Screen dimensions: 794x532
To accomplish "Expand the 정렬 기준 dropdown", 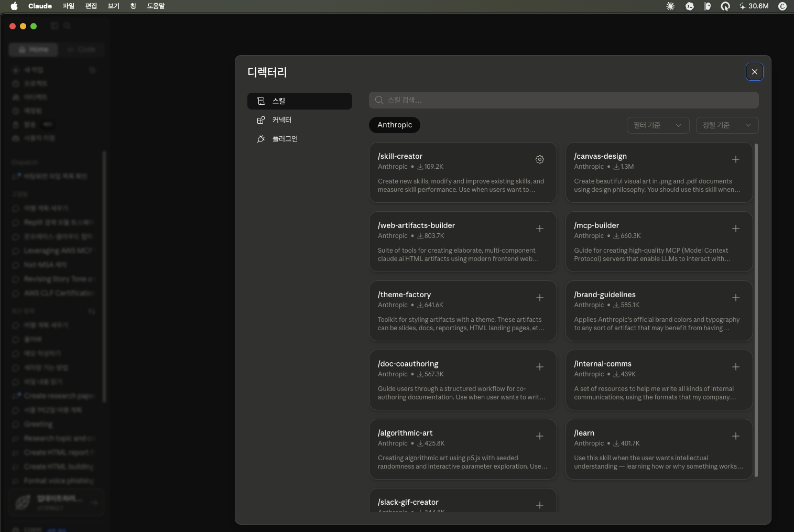I will point(727,125).
